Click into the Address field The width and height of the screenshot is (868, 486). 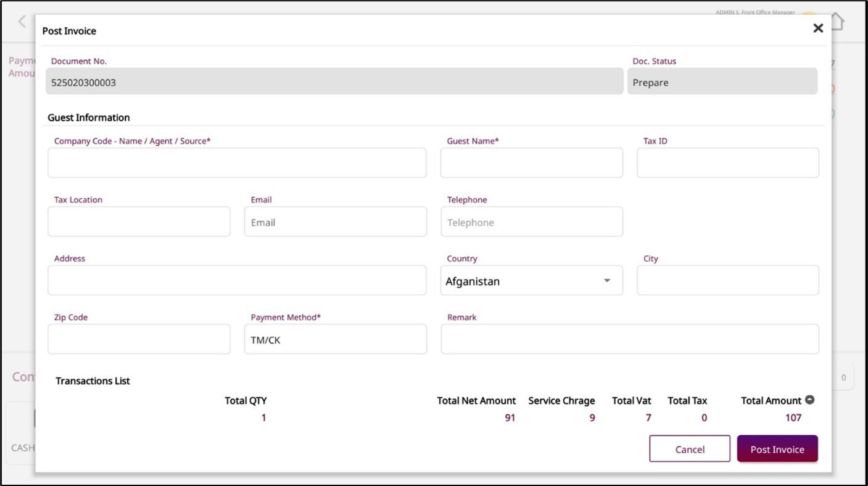(237, 281)
